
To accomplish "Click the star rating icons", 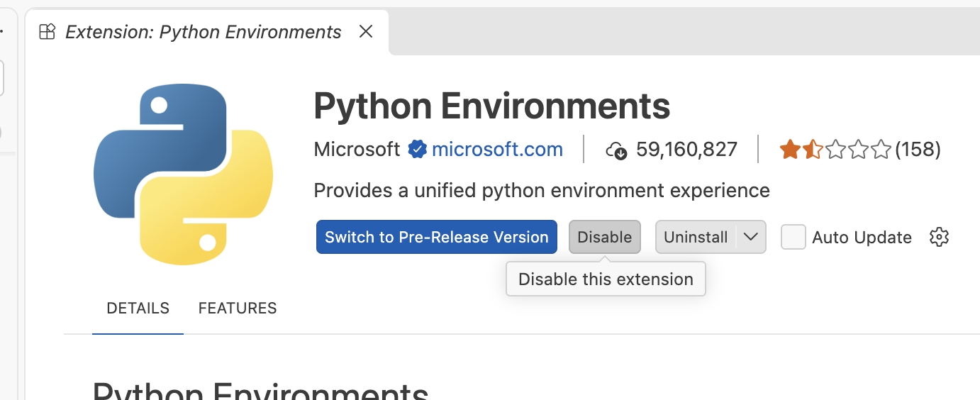I will (x=835, y=150).
